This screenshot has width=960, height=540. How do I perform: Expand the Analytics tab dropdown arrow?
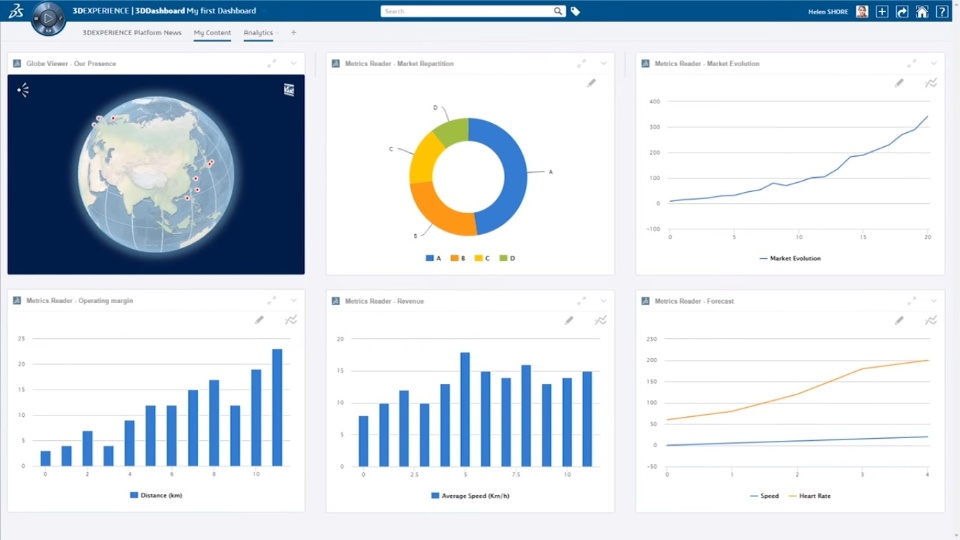click(x=278, y=33)
